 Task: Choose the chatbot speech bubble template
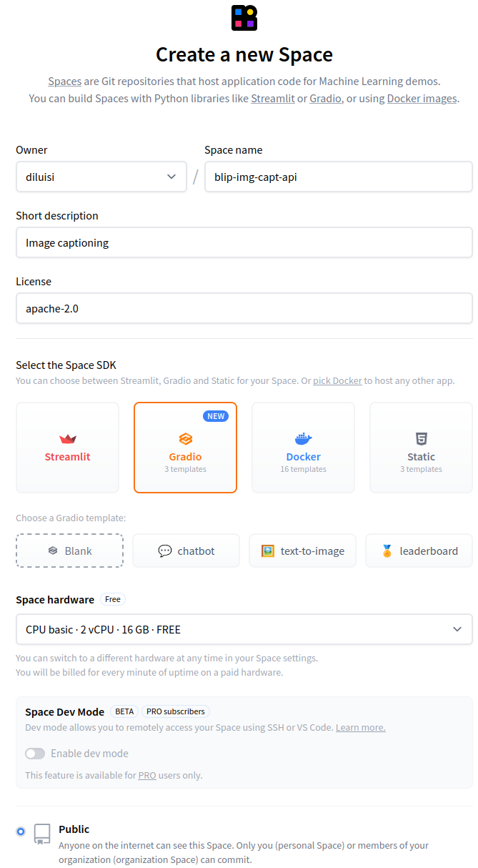(186, 551)
